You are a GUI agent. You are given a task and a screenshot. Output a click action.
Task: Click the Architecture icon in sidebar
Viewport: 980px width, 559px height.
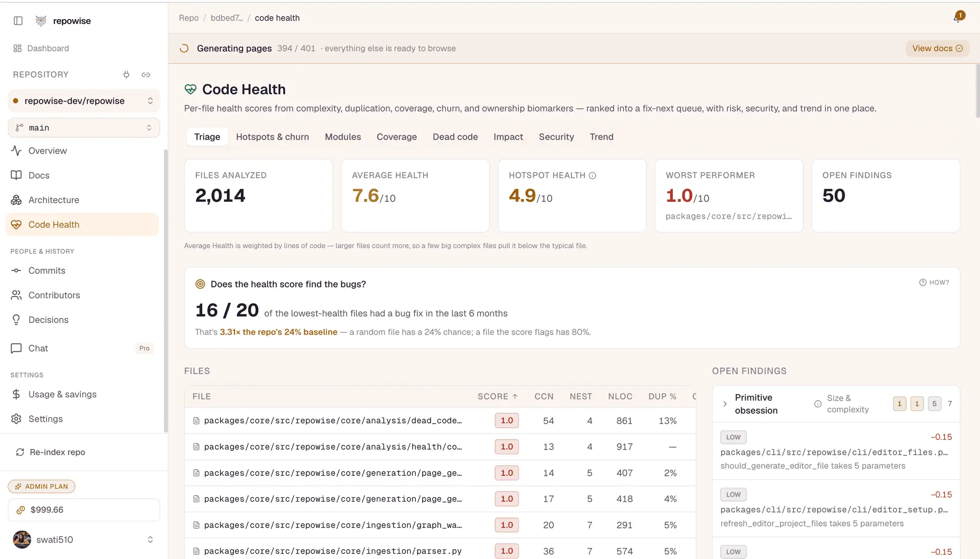pos(16,200)
